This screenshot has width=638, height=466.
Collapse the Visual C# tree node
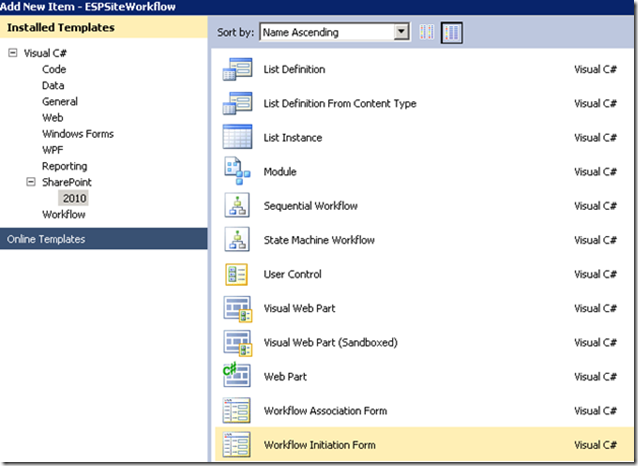pos(13,53)
